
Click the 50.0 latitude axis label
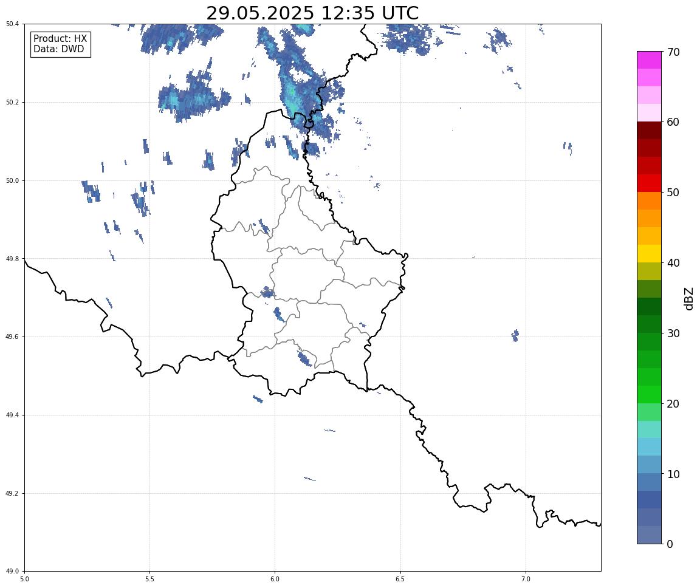point(12,180)
